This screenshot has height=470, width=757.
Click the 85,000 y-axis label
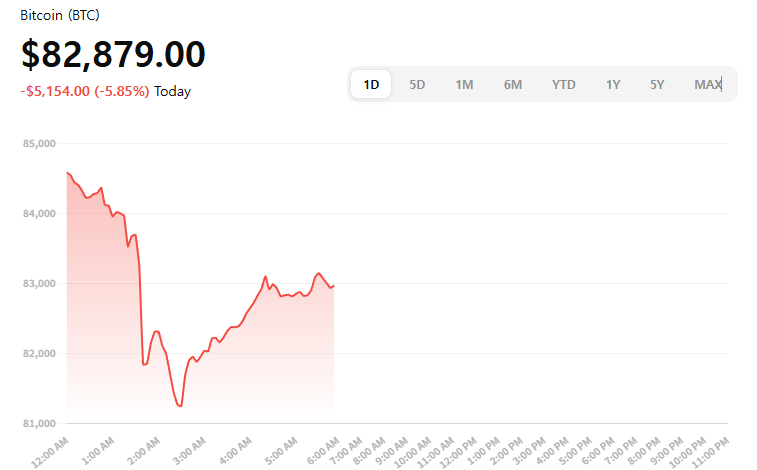tap(37, 144)
